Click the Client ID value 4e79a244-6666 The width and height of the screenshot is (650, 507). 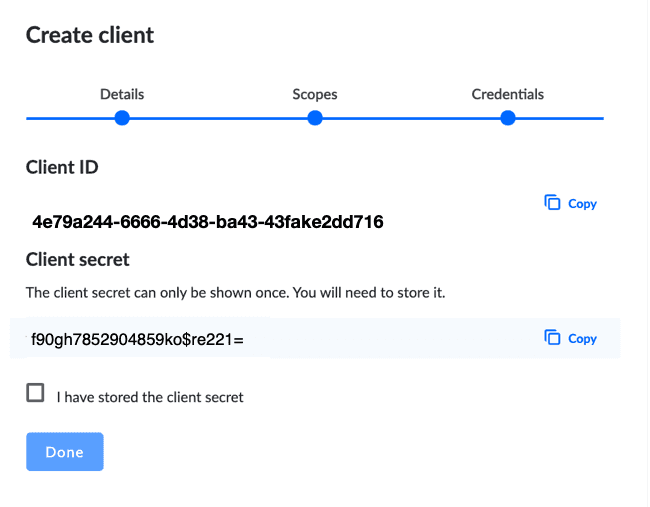point(208,222)
